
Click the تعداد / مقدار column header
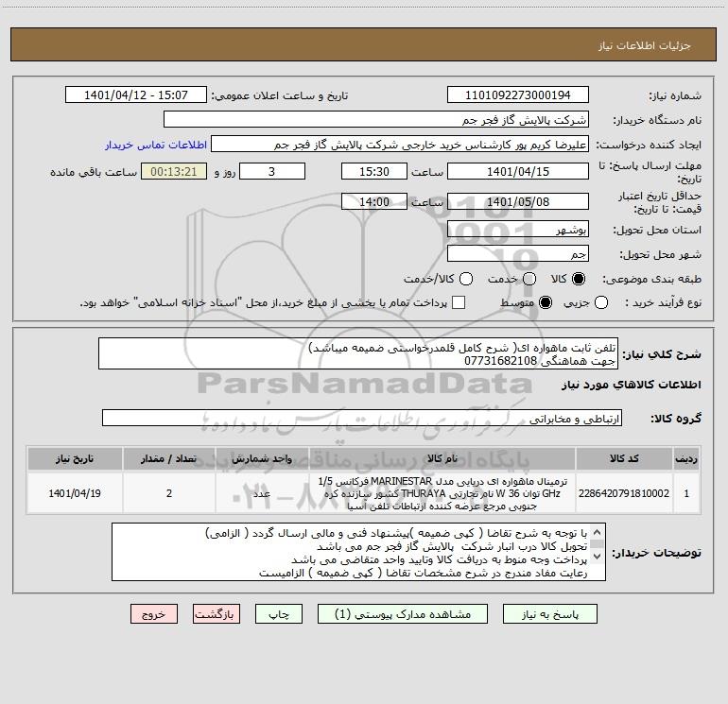point(169,458)
